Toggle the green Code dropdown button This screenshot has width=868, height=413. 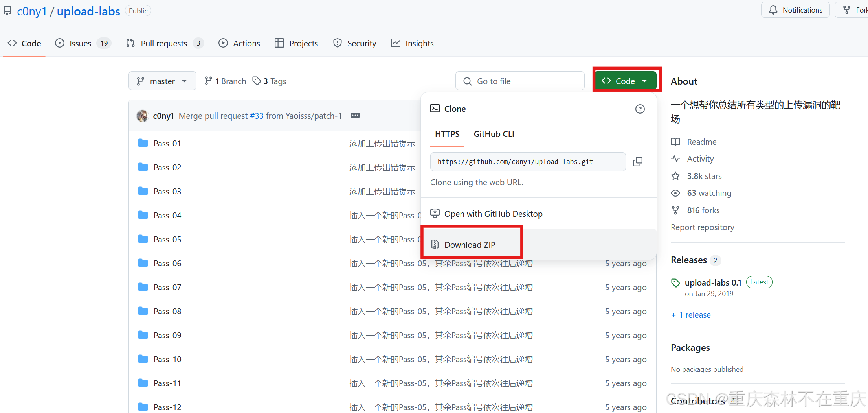point(626,81)
